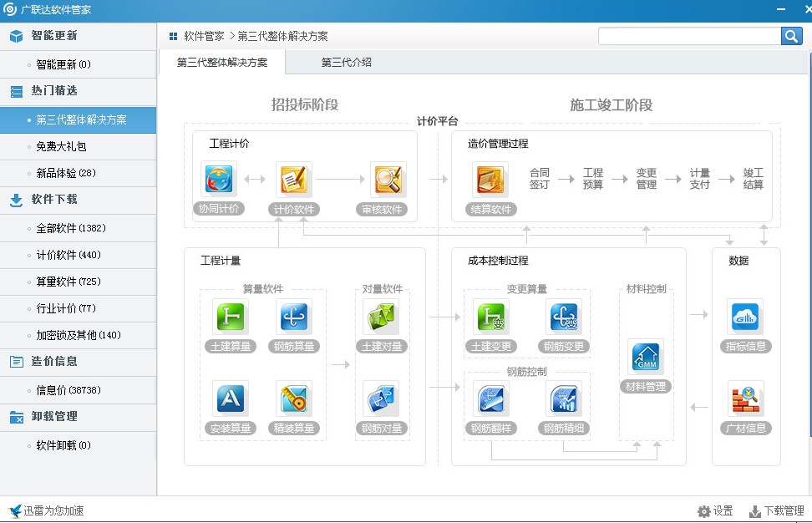Click the search magnifier button

[791, 36]
